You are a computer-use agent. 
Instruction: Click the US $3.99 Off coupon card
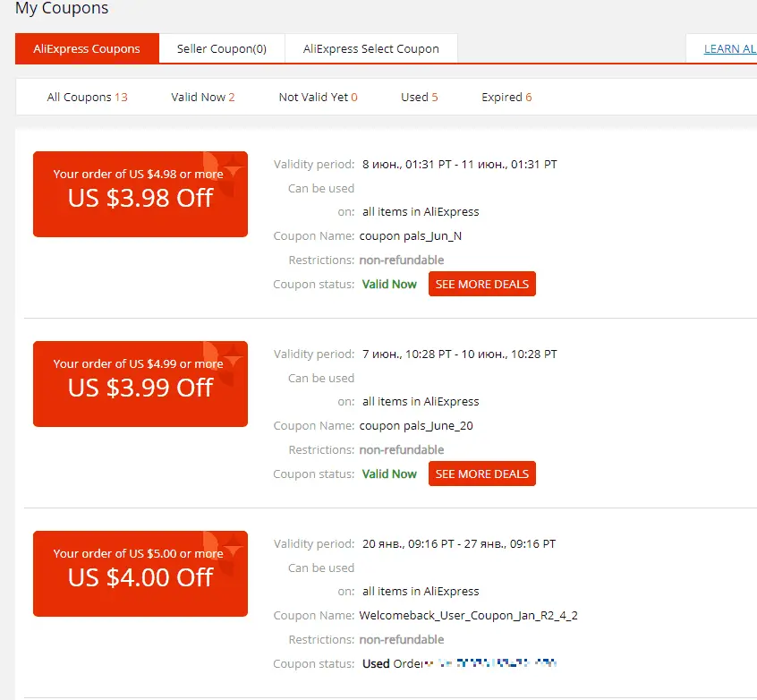(x=140, y=384)
